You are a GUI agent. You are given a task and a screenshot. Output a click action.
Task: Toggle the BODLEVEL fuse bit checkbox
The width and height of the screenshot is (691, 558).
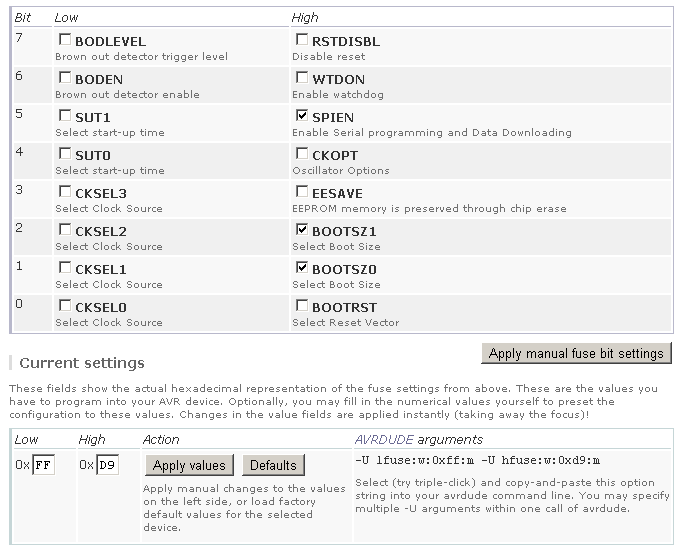coord(65,41)
